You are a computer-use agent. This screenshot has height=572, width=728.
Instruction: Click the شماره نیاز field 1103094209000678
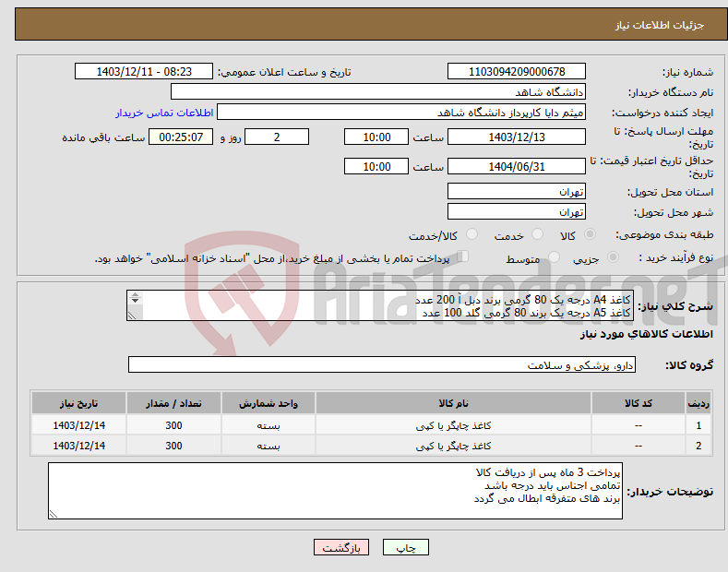pyautogui.click(x=517, y=72)
